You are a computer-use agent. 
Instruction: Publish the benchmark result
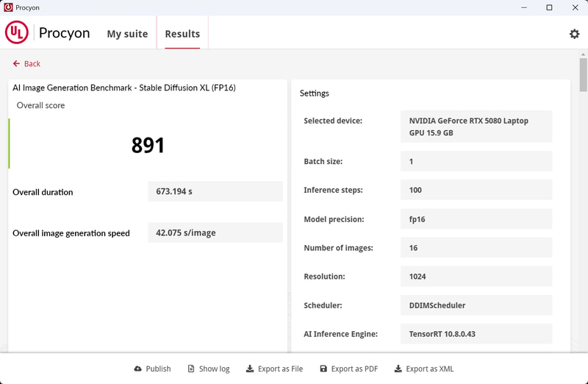coord(152,369)
